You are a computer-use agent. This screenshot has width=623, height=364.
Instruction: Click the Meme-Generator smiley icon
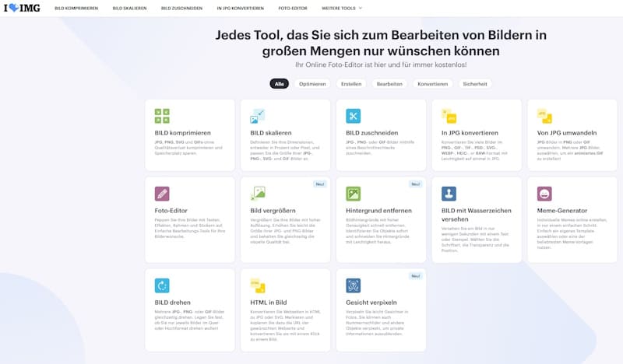(544, 194)
